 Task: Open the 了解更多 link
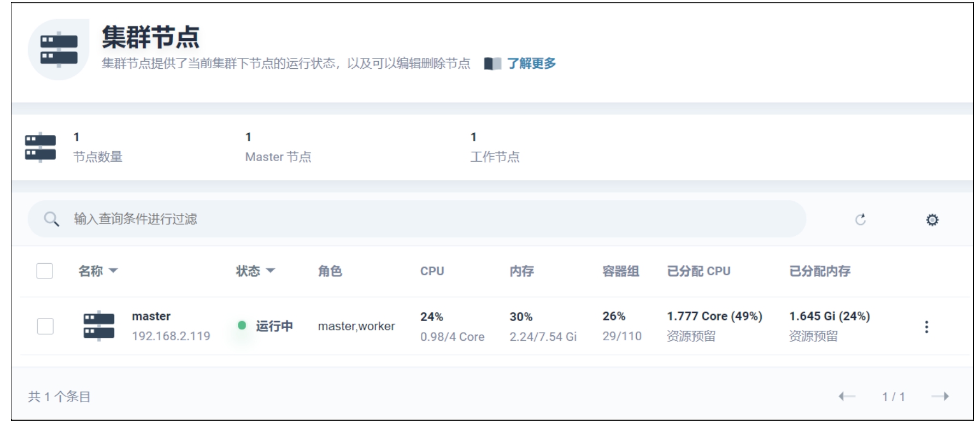coord(531,64)
